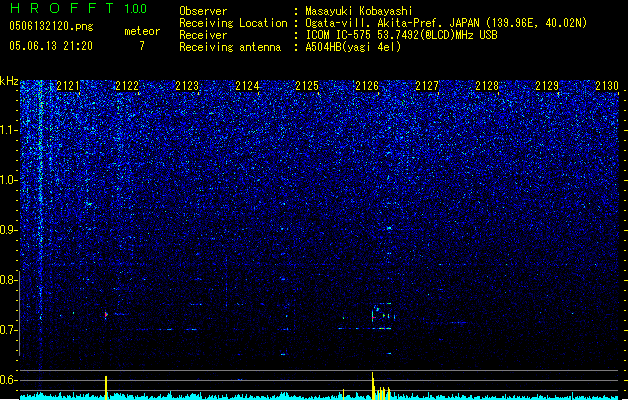Click the Ogata-vill. Akita-Pref. JAPAN location text
This screenshot has height=400, width=629.
point(446,23)
